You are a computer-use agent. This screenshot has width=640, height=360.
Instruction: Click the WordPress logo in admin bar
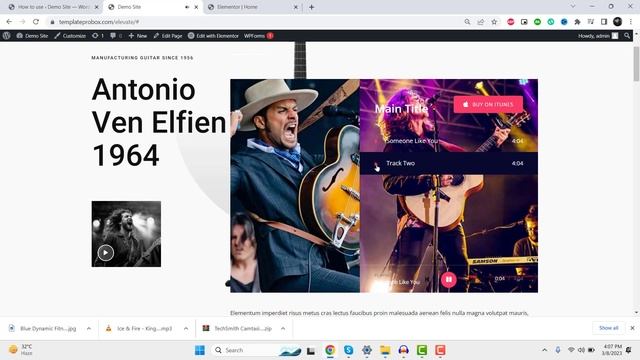tap(6, 36)
